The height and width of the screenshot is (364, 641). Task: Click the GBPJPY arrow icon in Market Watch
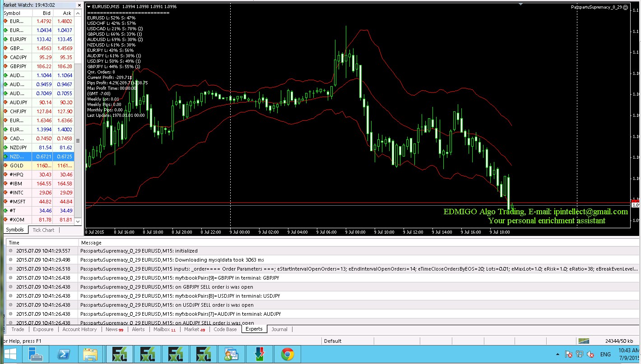5,66
